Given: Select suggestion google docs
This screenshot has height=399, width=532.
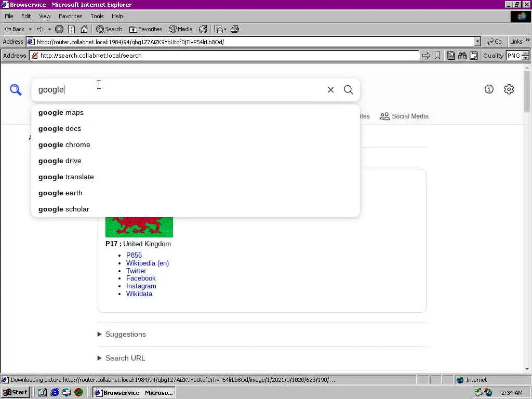Looking at the screenshot, I should 195,129.
